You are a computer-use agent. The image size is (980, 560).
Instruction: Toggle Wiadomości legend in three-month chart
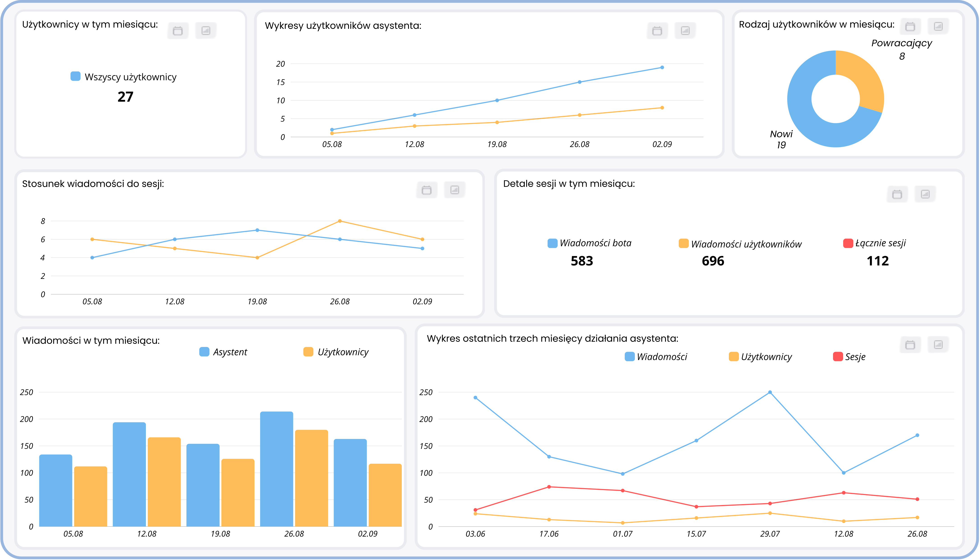point(656,357)
